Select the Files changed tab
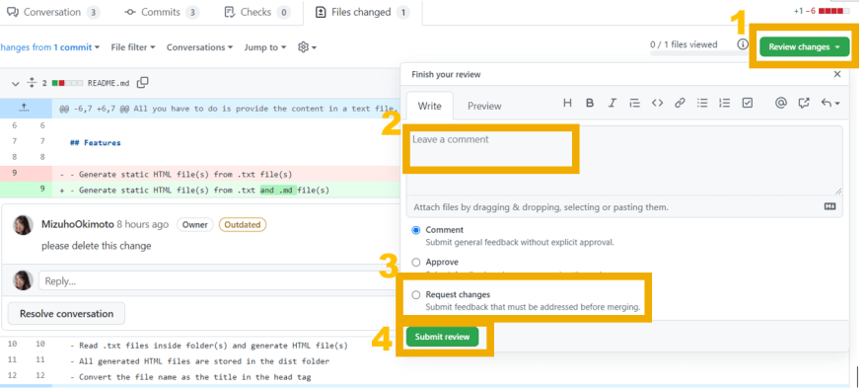The image size is (868, 391). (362, 12)
